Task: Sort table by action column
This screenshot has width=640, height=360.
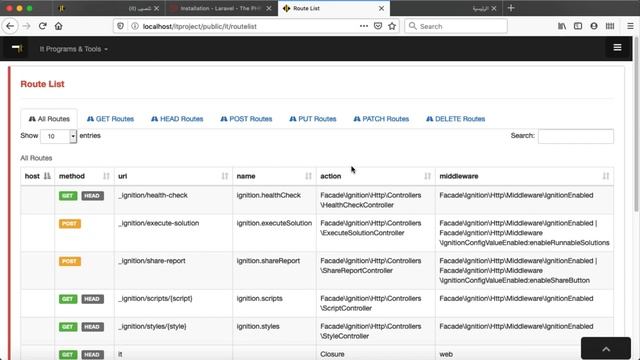Action: [375, 176]
